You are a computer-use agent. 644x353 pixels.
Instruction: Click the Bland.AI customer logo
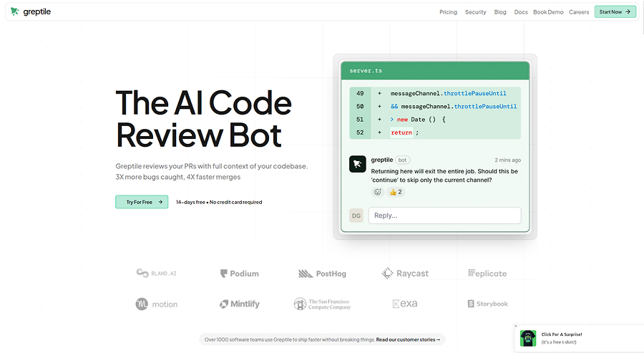click(157, 274)
